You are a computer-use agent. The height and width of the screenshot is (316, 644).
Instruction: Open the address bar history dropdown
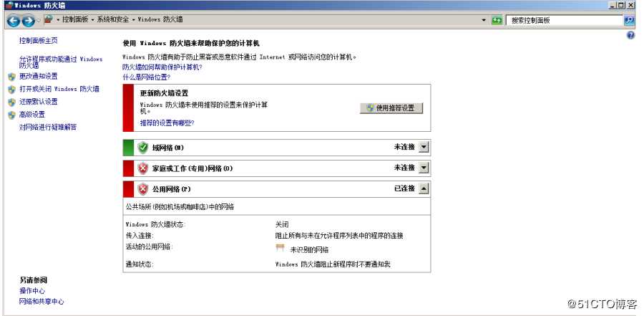[x=484, y=20]
